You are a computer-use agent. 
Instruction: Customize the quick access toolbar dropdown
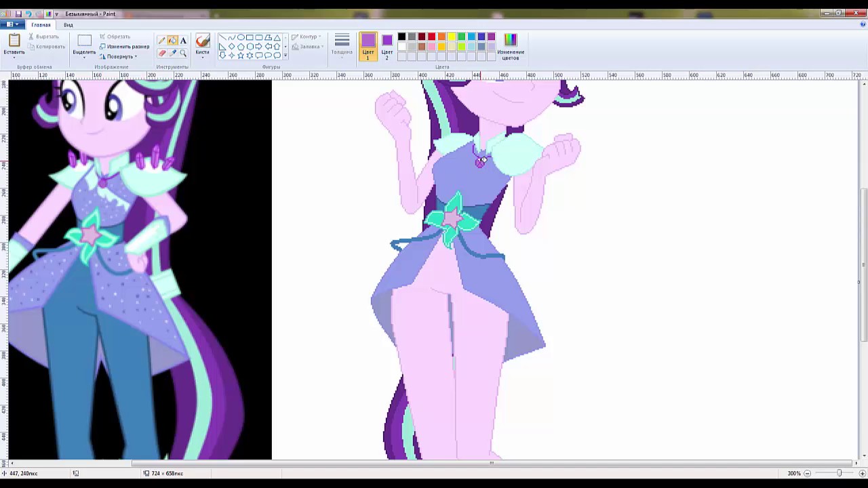pyautogui.click(x=57, y=14)
